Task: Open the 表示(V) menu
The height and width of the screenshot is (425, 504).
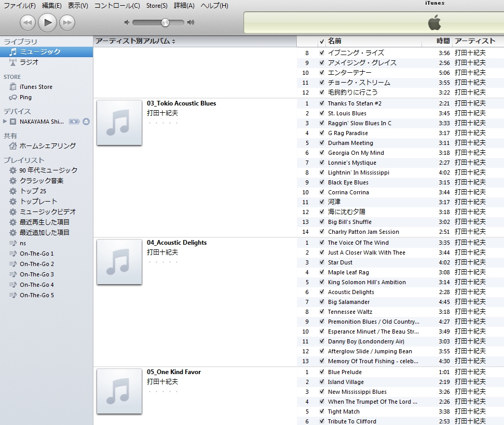Action: tap(78, 6)
